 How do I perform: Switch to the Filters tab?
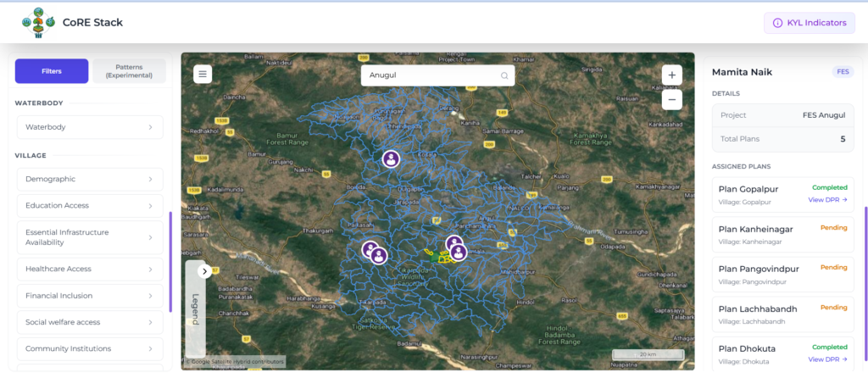click(52, 71)
